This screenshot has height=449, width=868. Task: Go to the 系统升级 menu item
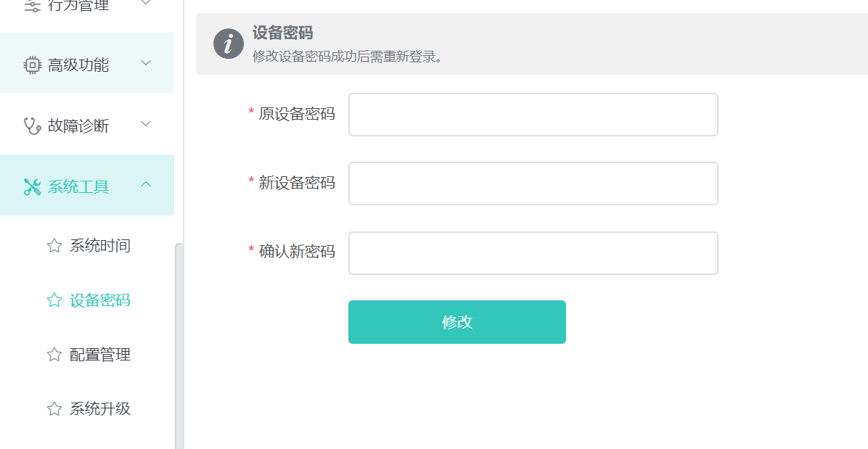[x=100, y=409]
